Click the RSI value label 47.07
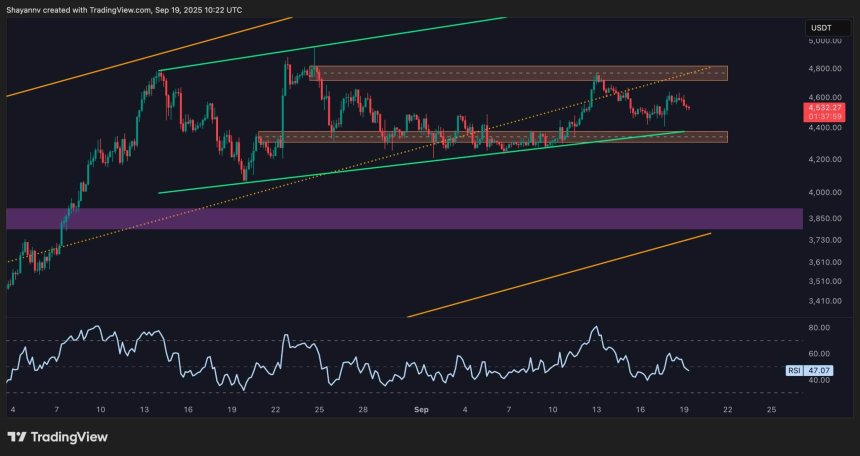860x456 pixels. (x=821, y=369)
